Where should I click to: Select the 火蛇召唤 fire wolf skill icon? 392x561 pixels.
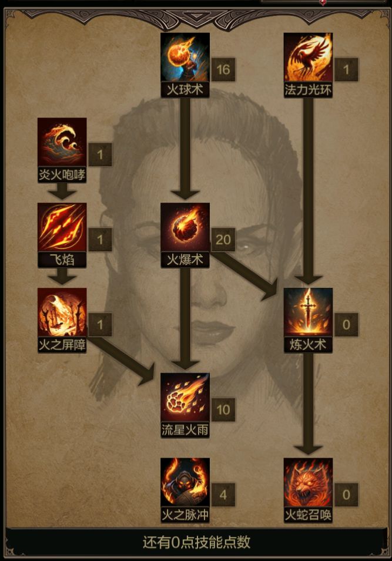pyautogui.click(x=308, y=483)
